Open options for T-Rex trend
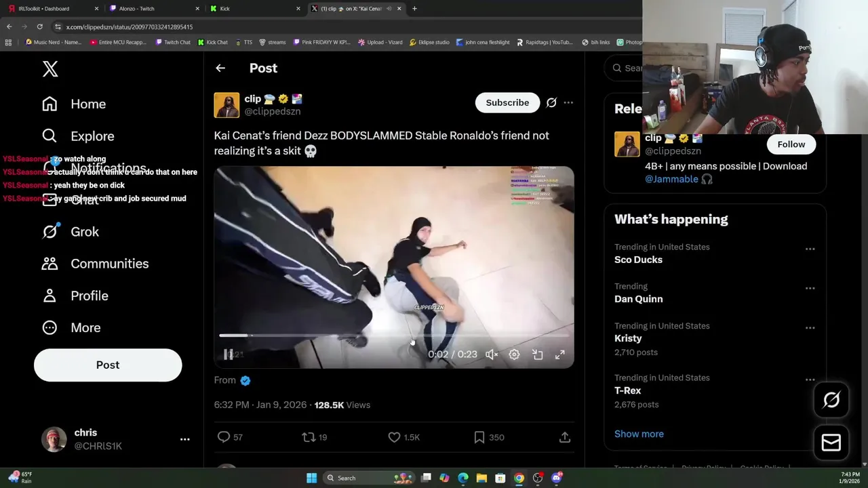Screen dimensions: 868x488 (810, 380)
